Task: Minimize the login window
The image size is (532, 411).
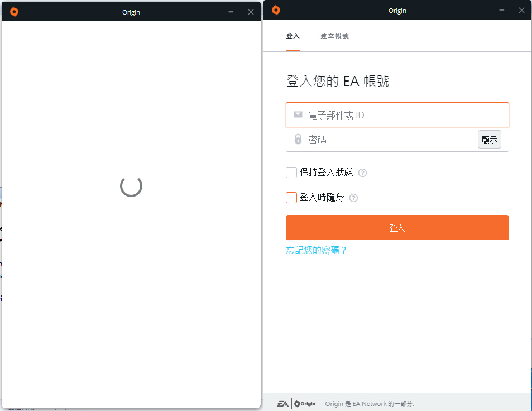Action: click(501, 10)
